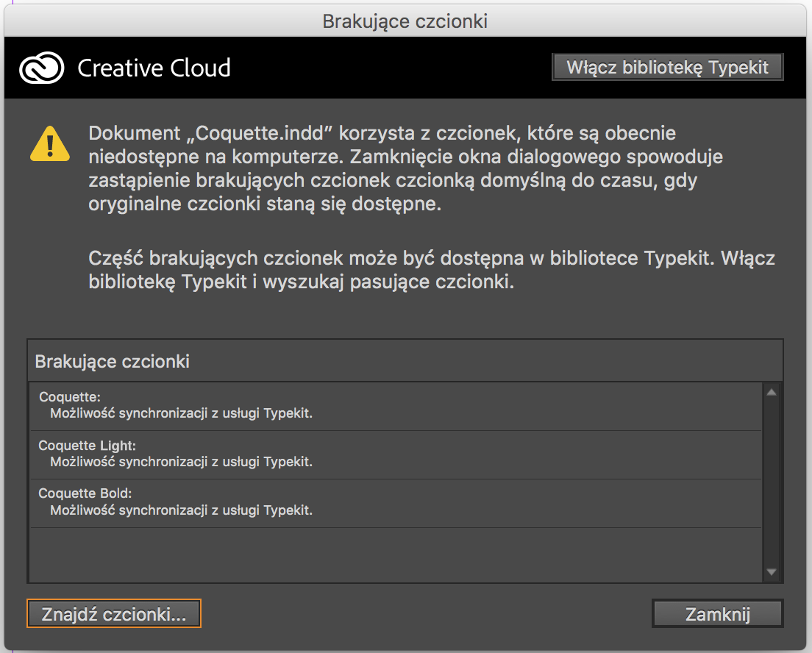Click the Creative Cloud text label

coord(153,68)
